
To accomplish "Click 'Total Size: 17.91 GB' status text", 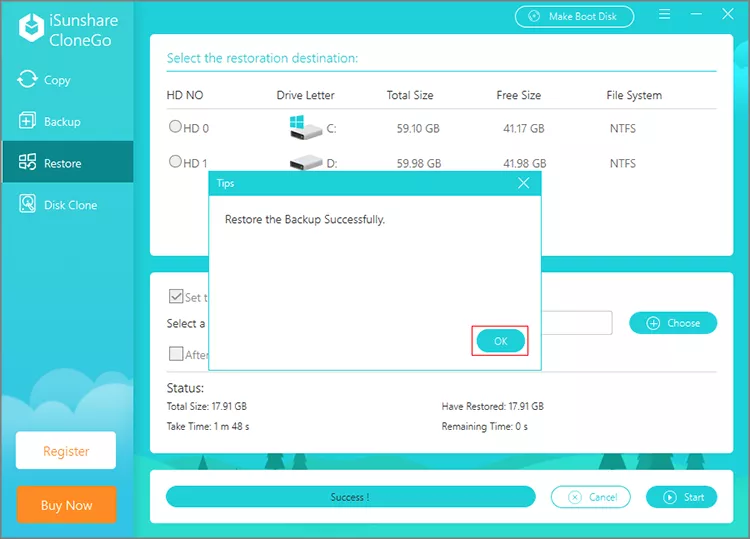I will click(x=207, y=407).
